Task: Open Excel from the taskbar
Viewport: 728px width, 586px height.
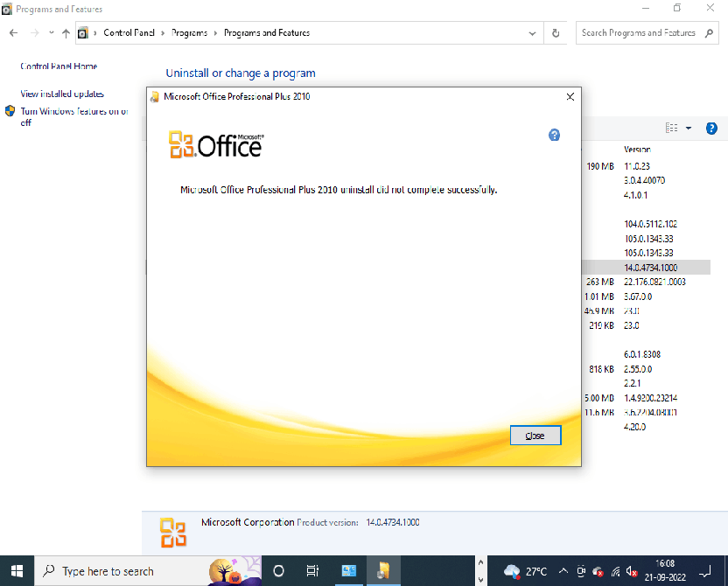Action: 349,570
